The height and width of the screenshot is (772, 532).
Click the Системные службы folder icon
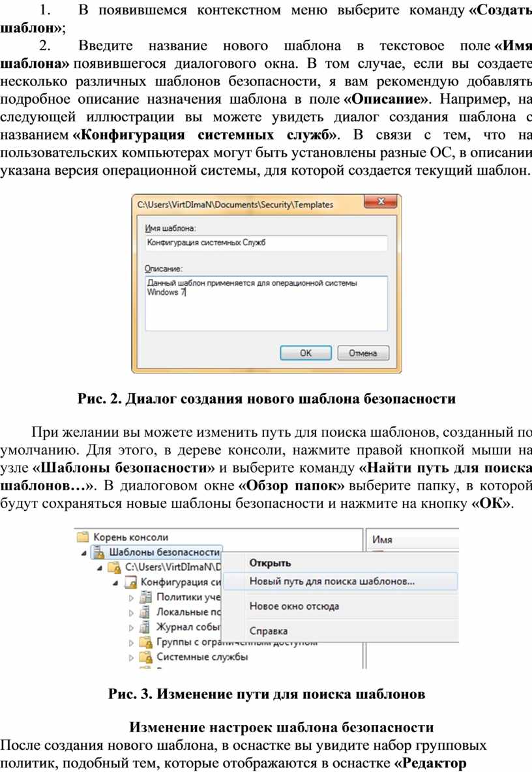pos(145,657)
